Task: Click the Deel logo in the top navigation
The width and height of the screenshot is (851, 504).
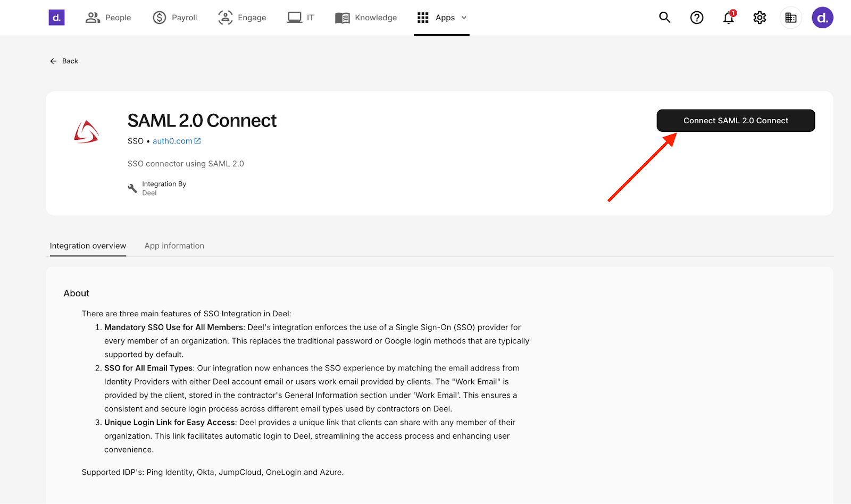Action: point(56,18)
